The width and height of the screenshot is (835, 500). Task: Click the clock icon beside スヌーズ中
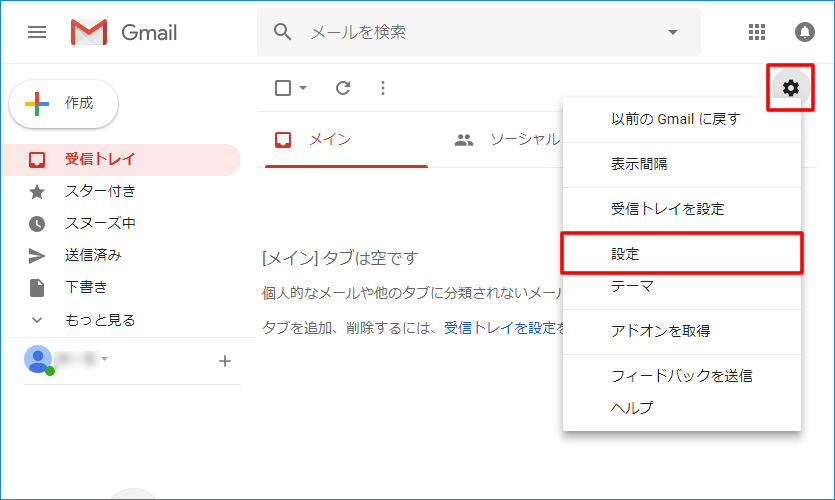tap(37, 224)
